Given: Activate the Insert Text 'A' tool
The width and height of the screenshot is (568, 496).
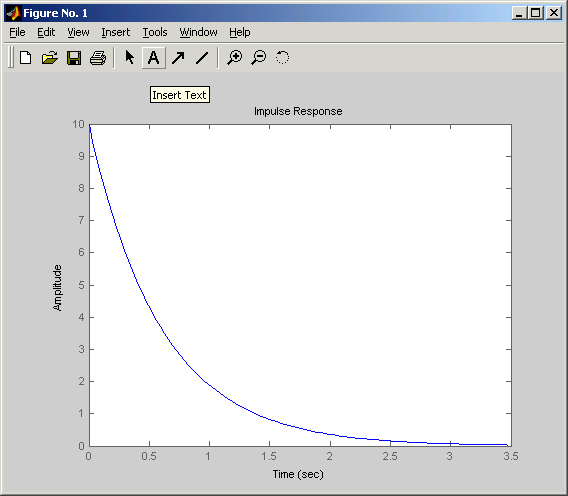Looking at the screenshot, I should tap(154, 58).
